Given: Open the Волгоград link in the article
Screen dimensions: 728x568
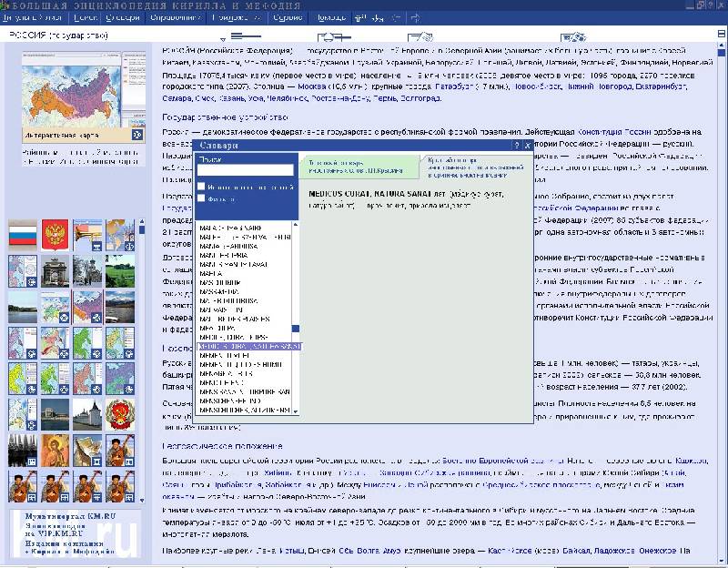Looking at the screenshot, I should click(420, 98).
